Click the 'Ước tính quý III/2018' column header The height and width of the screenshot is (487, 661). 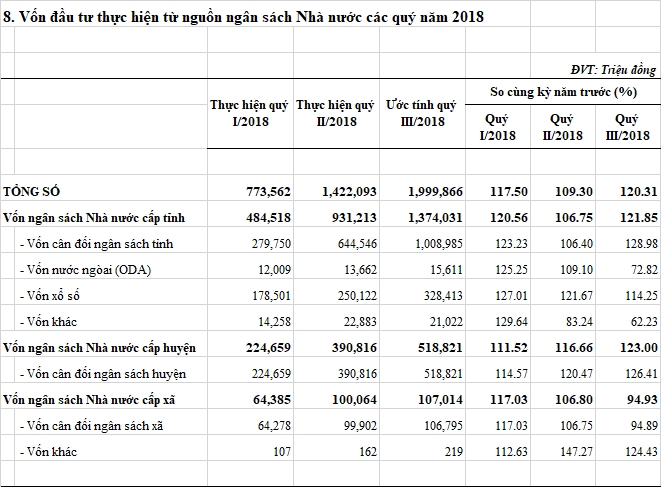coord(420,113)
